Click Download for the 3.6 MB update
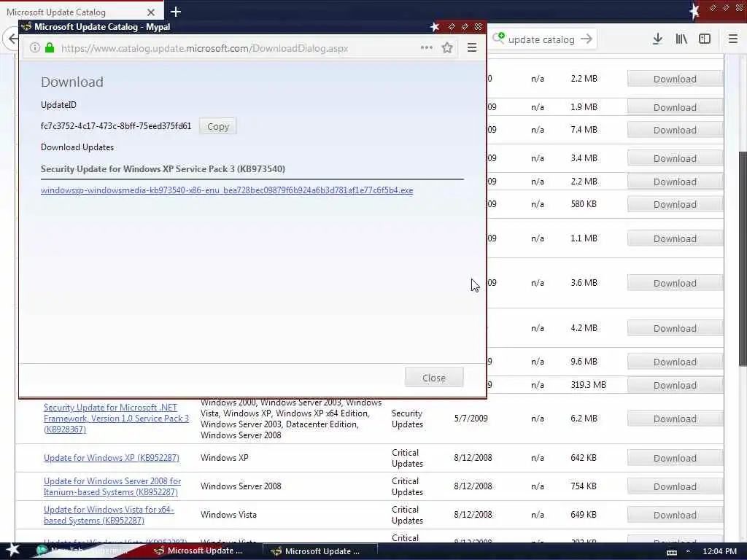 pos(675,283)
